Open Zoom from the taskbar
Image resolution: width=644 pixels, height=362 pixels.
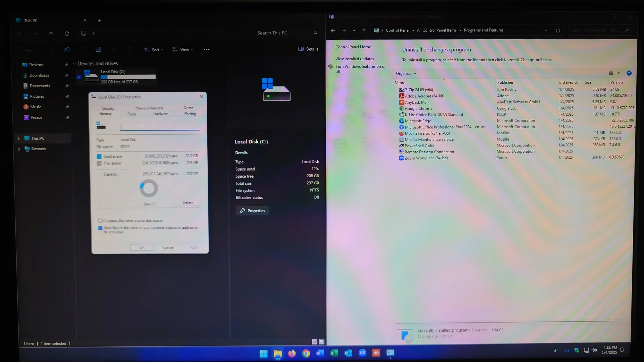362,353
